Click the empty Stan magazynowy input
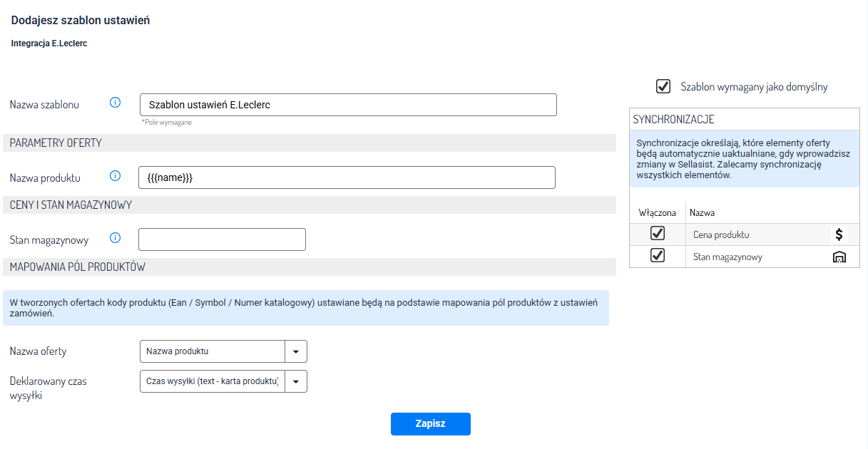This screenshot has height=449, width=868. (x=222, y=239)
